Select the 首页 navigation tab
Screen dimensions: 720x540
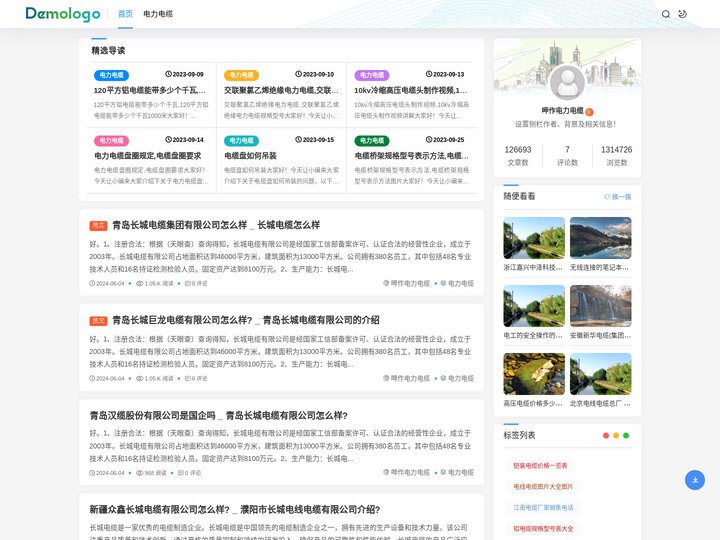pos(125,14)
